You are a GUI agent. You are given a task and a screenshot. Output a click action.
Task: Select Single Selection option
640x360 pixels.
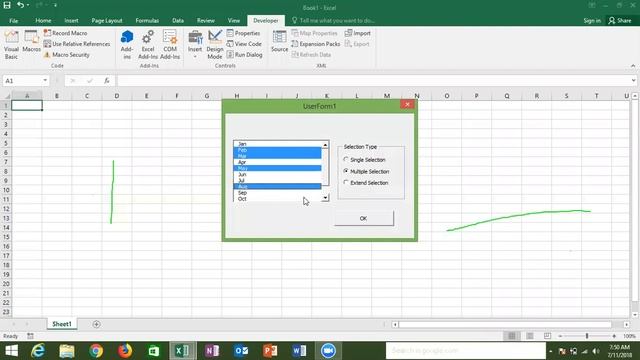click(364, 160)
